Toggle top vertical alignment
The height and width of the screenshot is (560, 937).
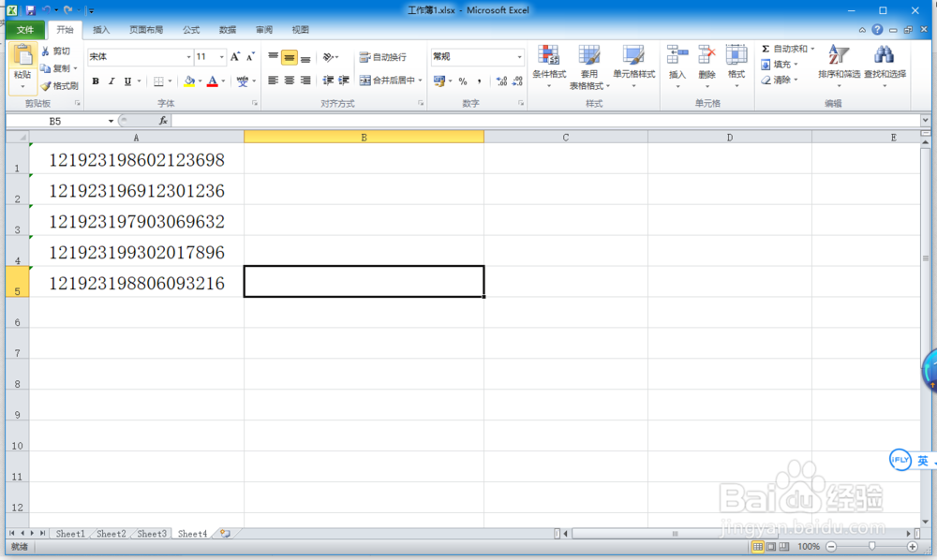point(273,57)
